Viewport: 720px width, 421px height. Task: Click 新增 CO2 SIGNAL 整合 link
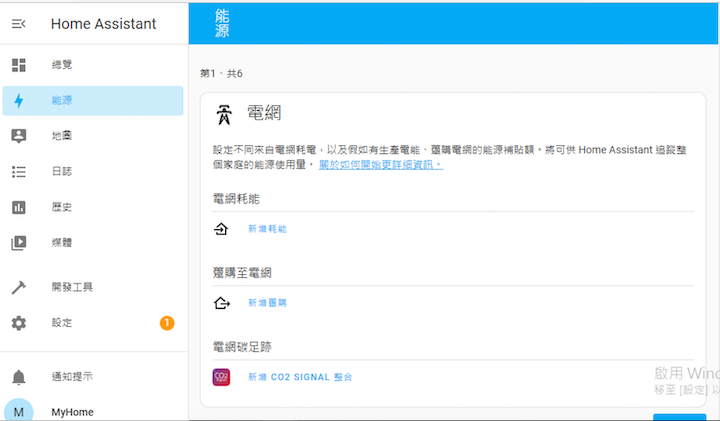(300, 377)
